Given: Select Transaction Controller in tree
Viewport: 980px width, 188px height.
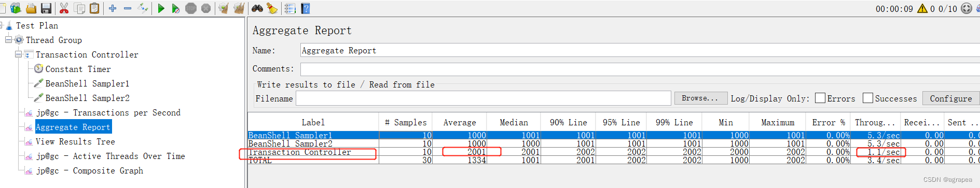Looking at the screenshot, I should (x=87, y=54).
